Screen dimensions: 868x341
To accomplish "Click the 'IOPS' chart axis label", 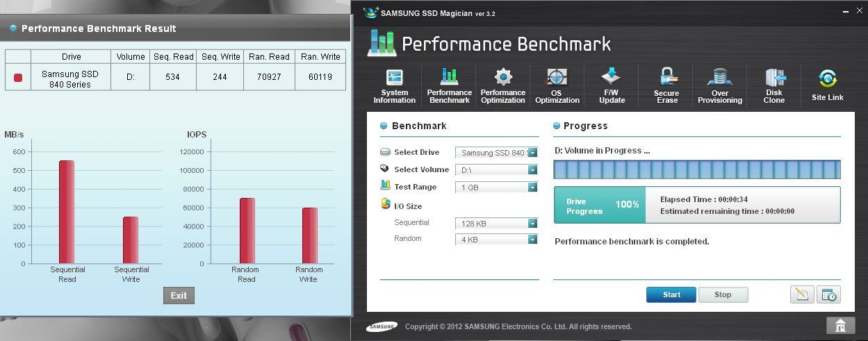I will coord(197,135).
